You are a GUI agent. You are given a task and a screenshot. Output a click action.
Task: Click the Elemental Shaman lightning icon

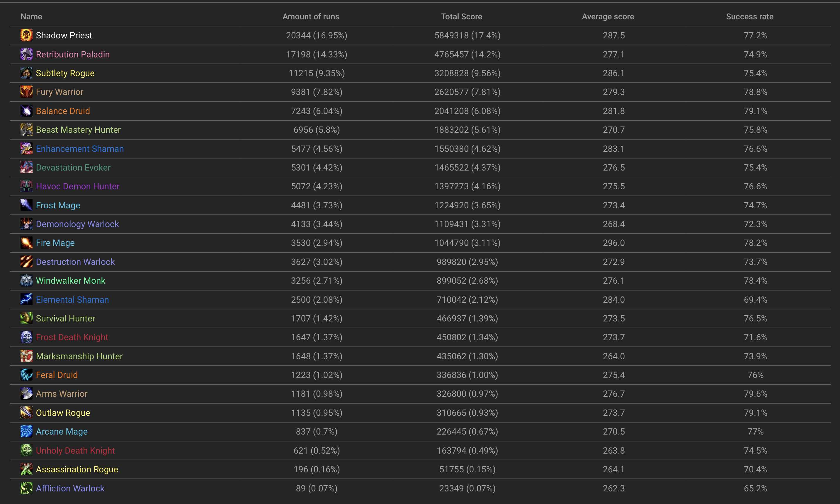pos(26,299)
